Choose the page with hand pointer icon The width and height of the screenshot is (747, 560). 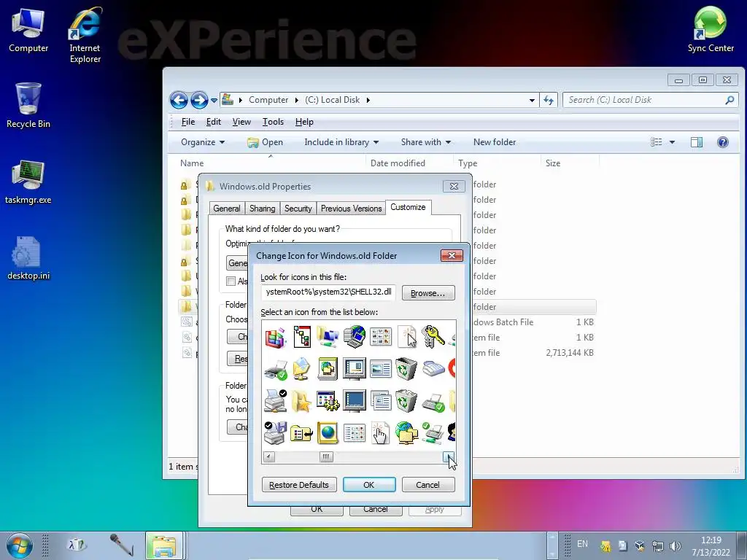click(x=380, y=433)
